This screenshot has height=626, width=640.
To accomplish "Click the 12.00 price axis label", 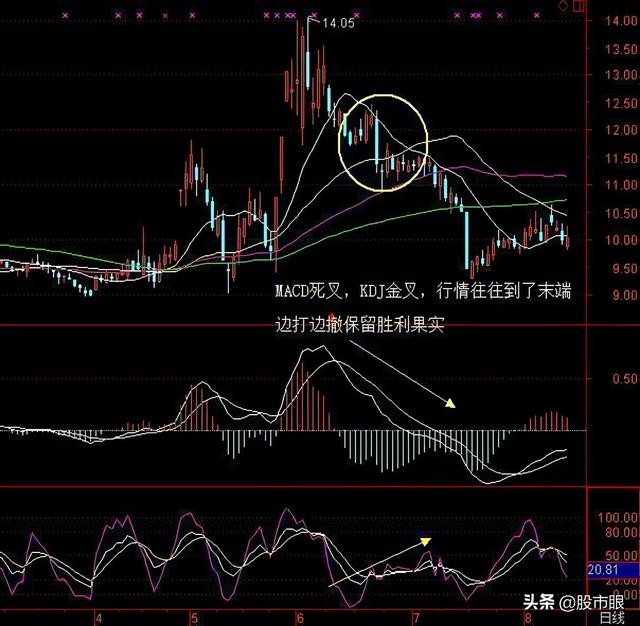I will 621,130.
